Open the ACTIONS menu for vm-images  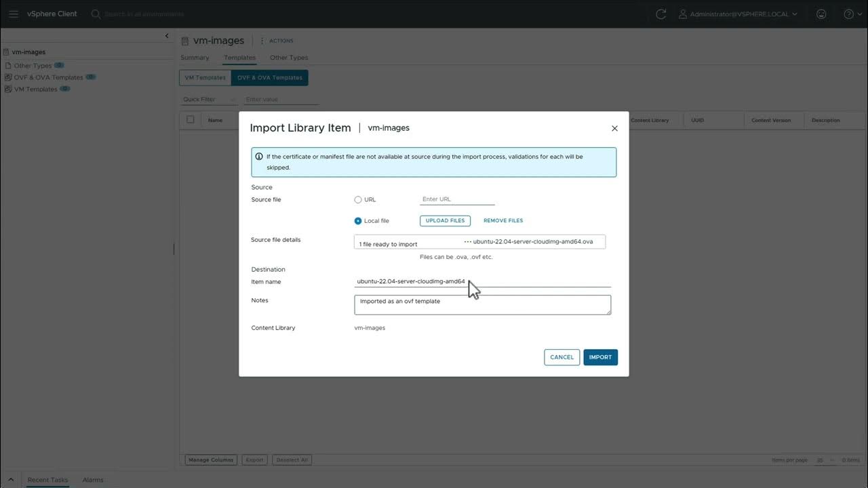coord(277,41)
